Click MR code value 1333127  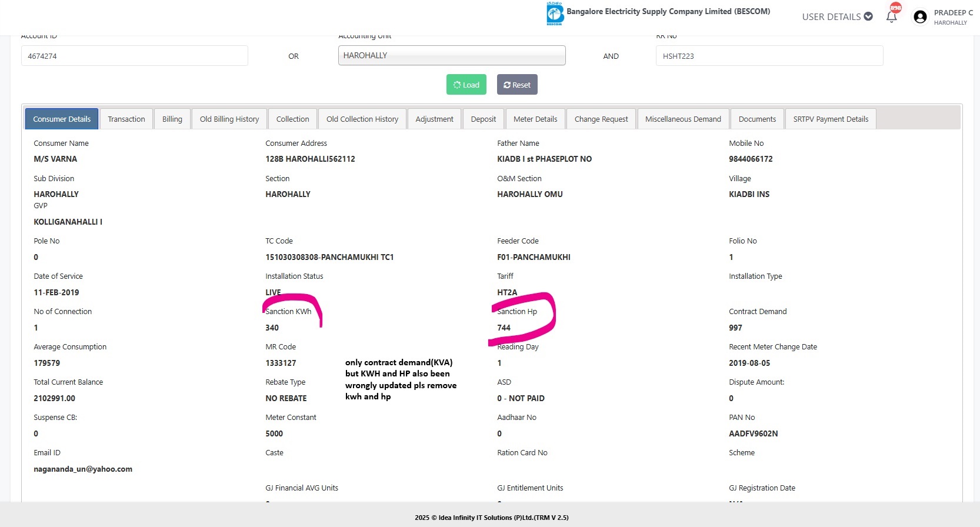click(x=281, y=363)
